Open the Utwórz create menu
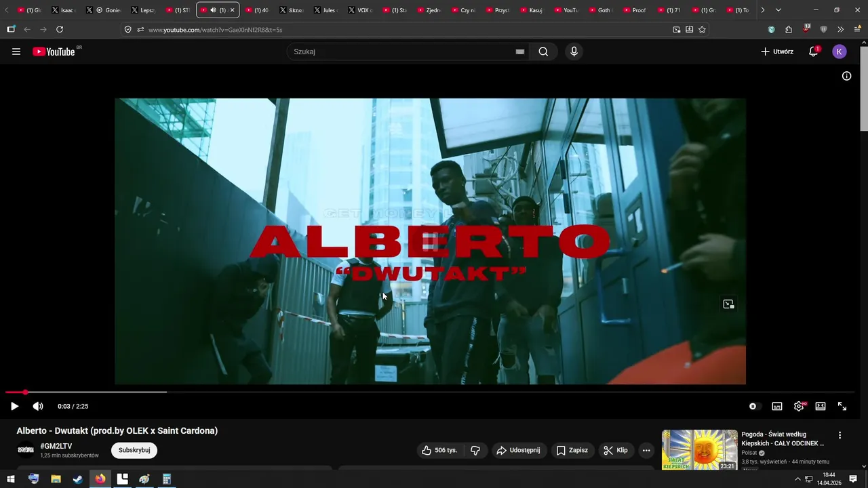Viewport: 868px width, 488px height. pyautogui.click(x=777, y=52)
